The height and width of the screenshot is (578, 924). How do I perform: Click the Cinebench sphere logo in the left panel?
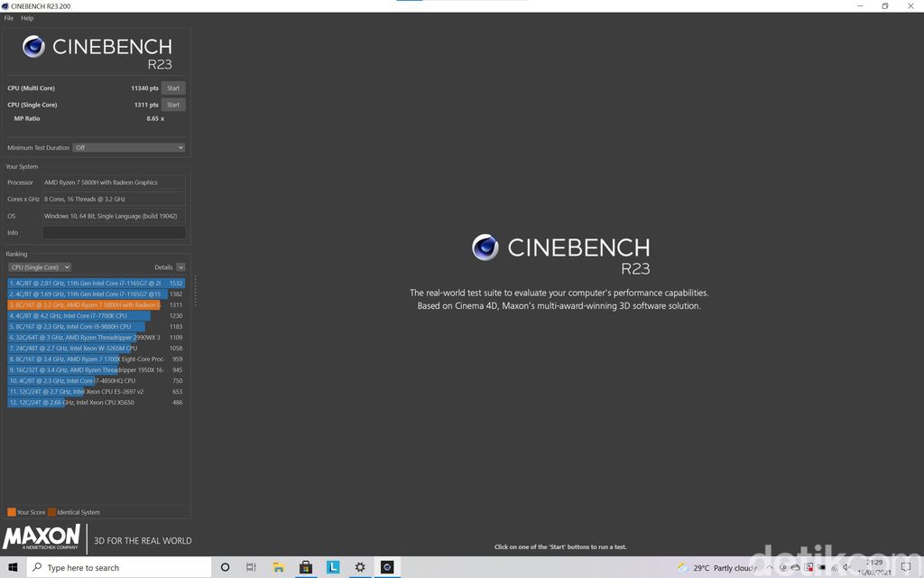33,47
